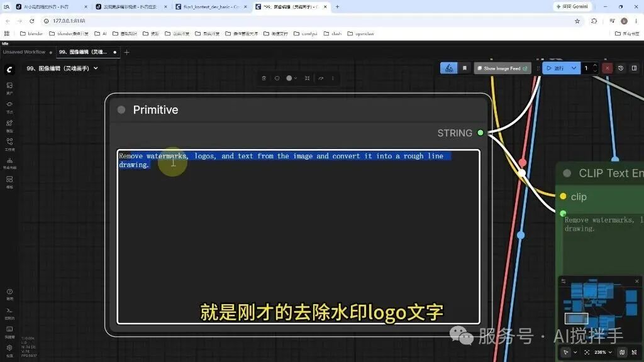This screenshot has height=362, width=644.
Task: Click the blue Run button
Action: [x=556, y=68]
